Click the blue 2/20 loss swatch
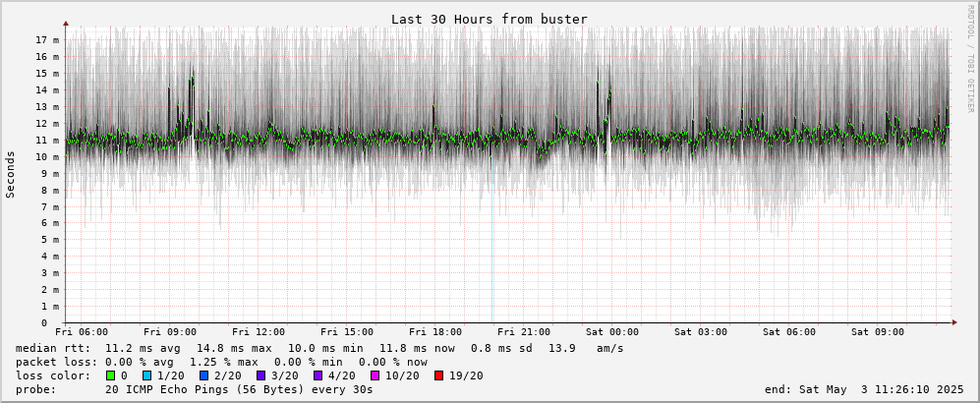Image resolution: width=980 pixels, height=403 pixels. coord(203,376)
